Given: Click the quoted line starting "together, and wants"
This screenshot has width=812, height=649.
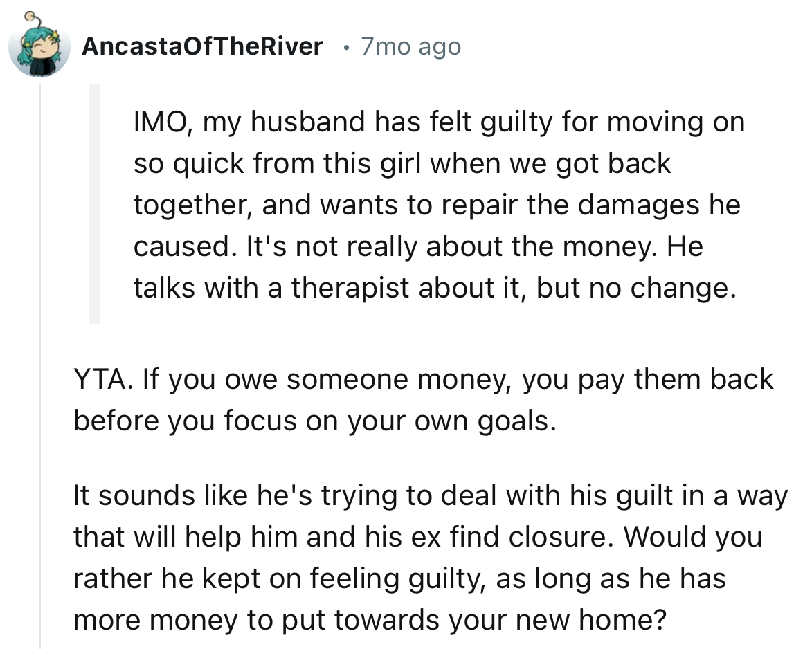Looking at the screenshot, I should point(436,205).
